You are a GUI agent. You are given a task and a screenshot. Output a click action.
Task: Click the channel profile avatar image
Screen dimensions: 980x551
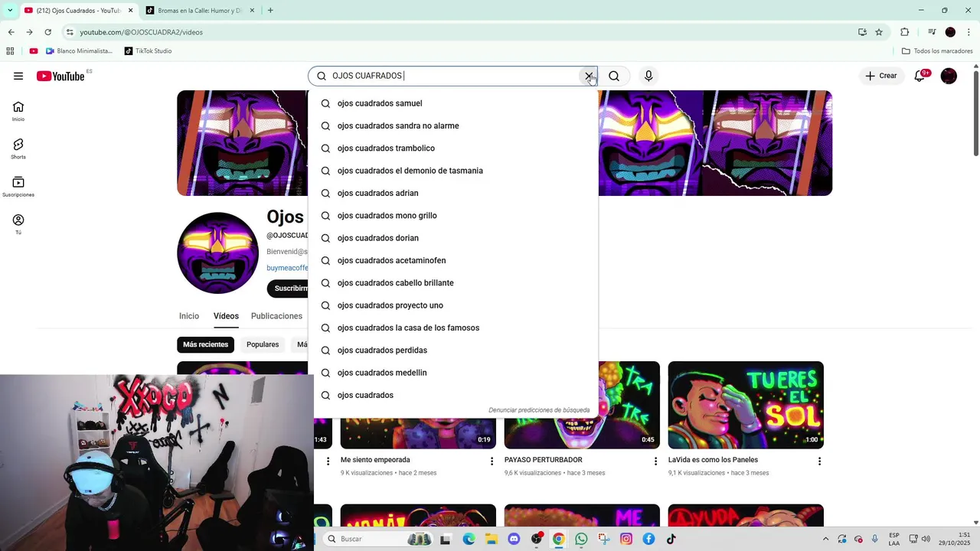point(218,253)
